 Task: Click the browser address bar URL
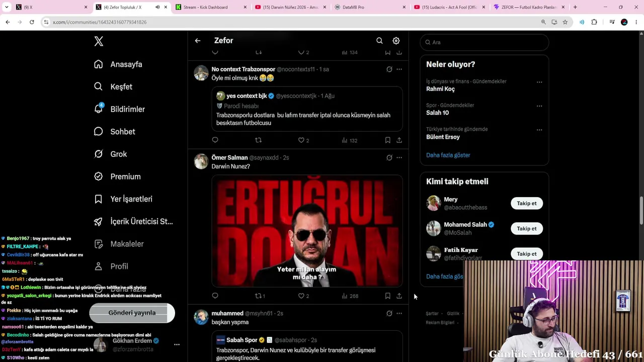(100, 22)
